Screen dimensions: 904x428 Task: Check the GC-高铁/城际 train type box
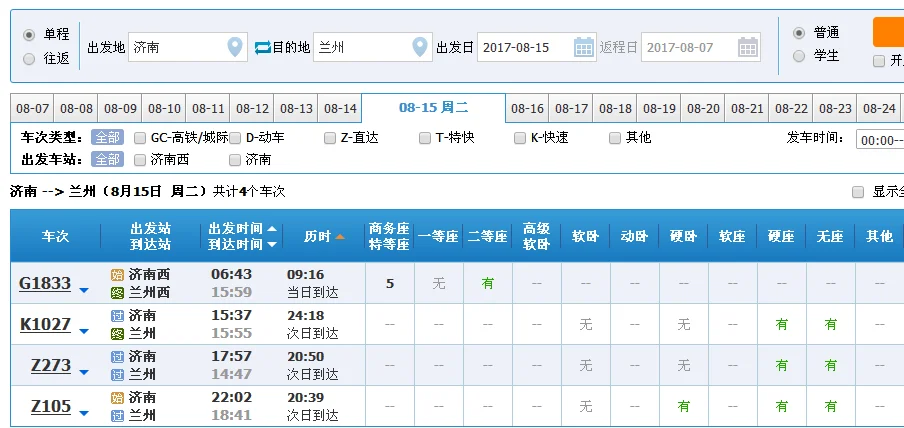[140, 138]
